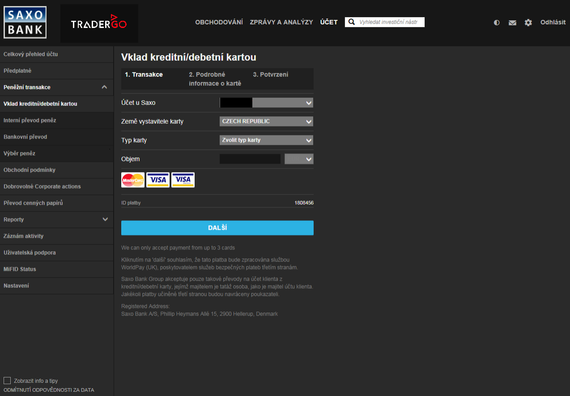Click the 'Objem' amount input field
Screen dimensions: 570x396
tap(250, 159)
